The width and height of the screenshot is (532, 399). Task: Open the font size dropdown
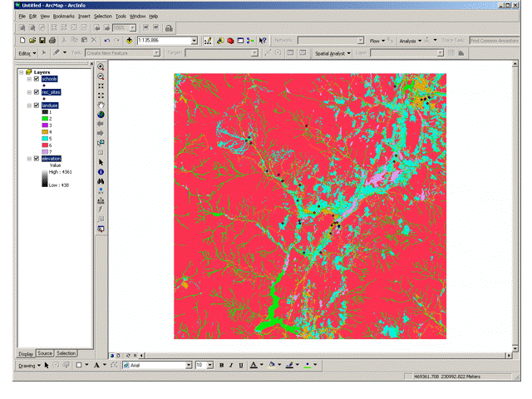point(210,365)
